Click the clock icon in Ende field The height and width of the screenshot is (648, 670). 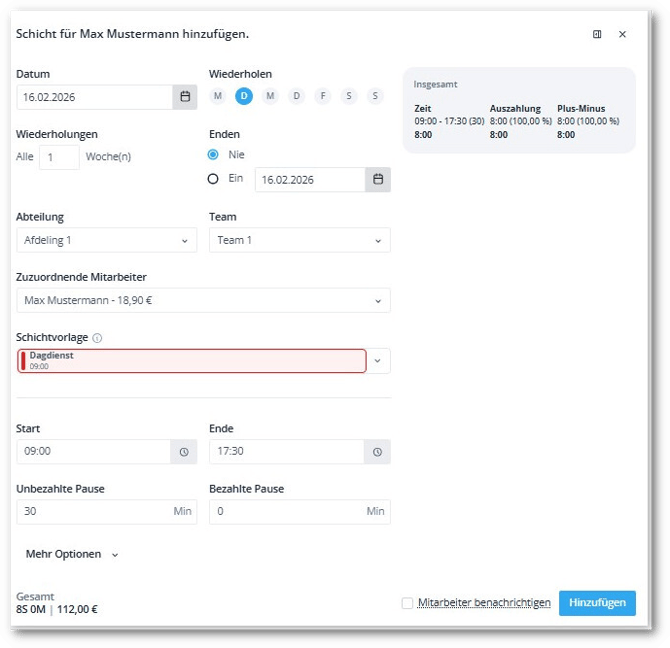[378, 452]
